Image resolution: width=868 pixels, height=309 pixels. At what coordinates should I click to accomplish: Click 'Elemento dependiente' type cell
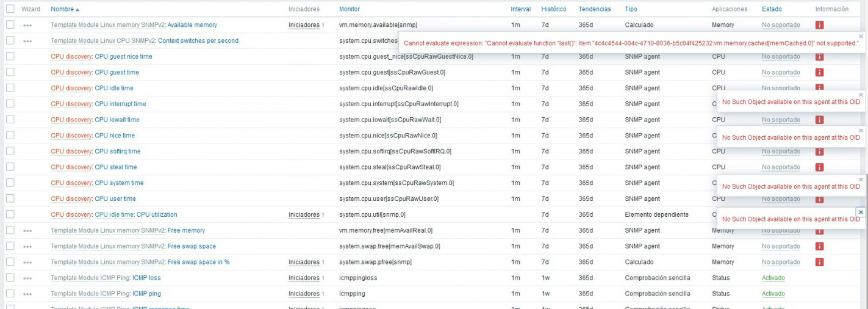click(656, 215)
